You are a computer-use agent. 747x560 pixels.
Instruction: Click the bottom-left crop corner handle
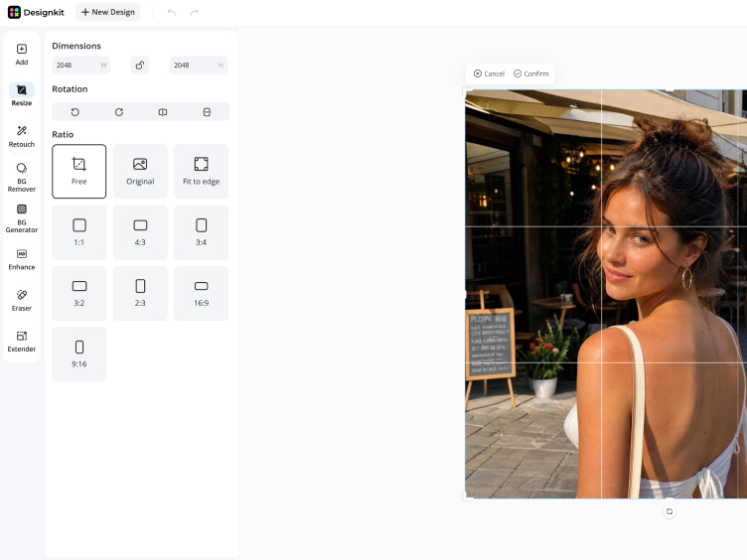pos(467,496)
